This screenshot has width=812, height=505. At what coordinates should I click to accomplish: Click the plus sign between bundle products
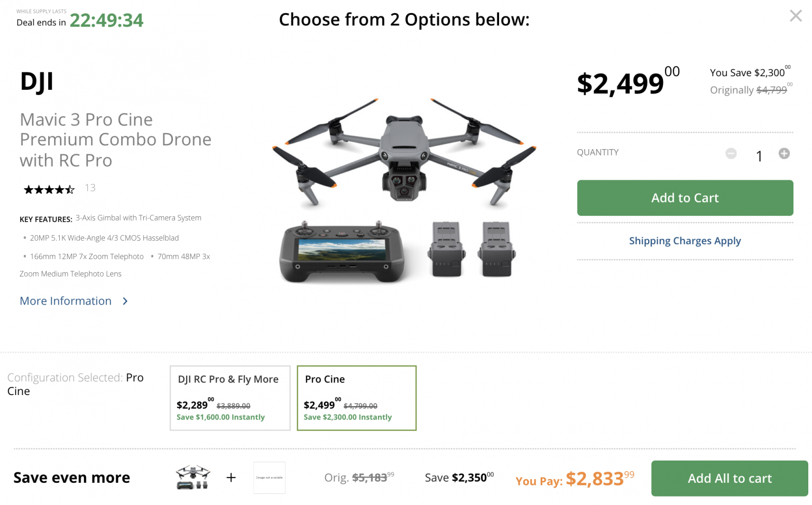point(230,478)
